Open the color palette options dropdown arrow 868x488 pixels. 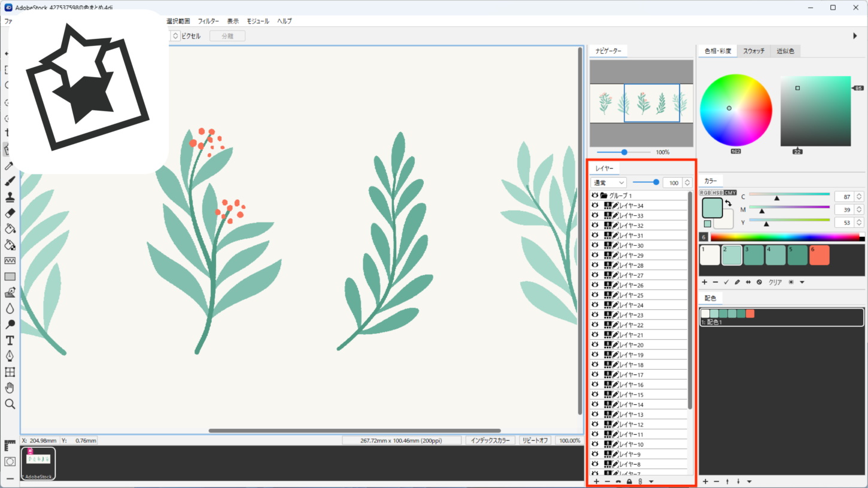(x=802, y=282)
